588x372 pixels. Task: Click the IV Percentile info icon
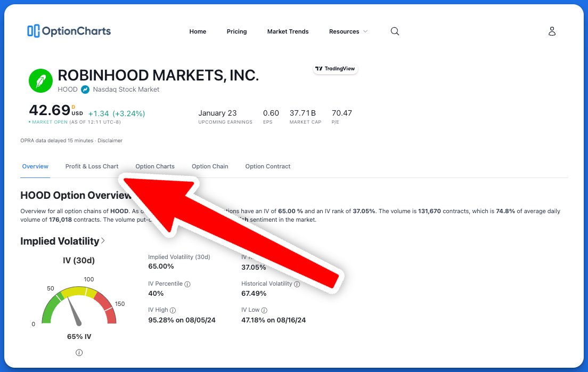coord(187,284)
